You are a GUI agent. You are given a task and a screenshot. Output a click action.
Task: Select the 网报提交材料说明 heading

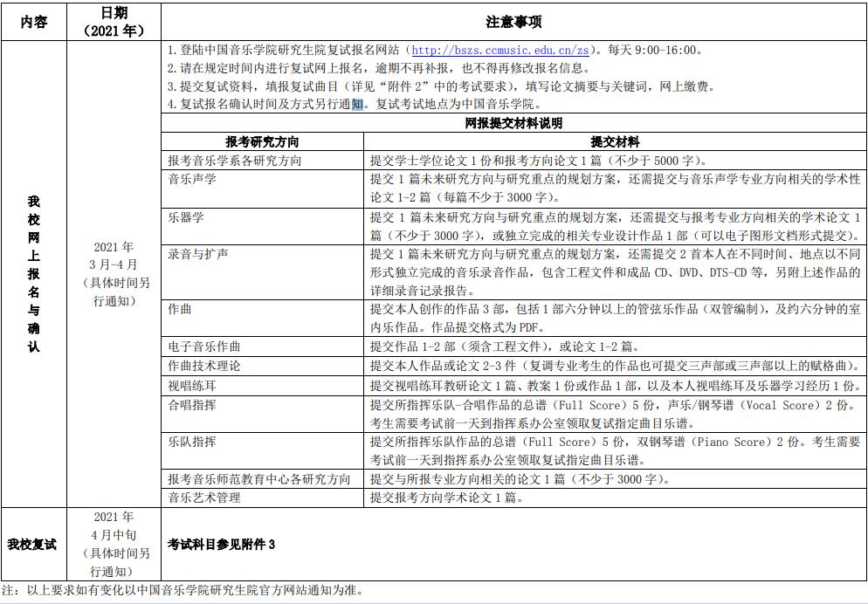[513, 124]
